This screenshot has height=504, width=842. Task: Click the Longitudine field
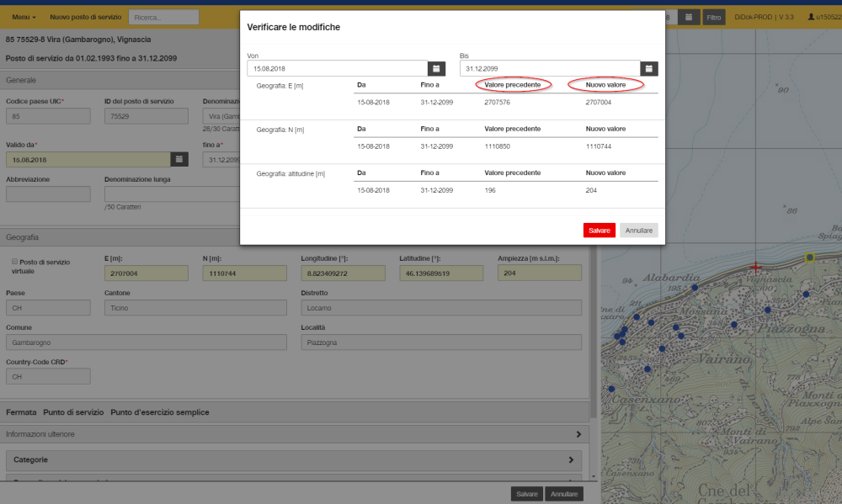[344, 273]
